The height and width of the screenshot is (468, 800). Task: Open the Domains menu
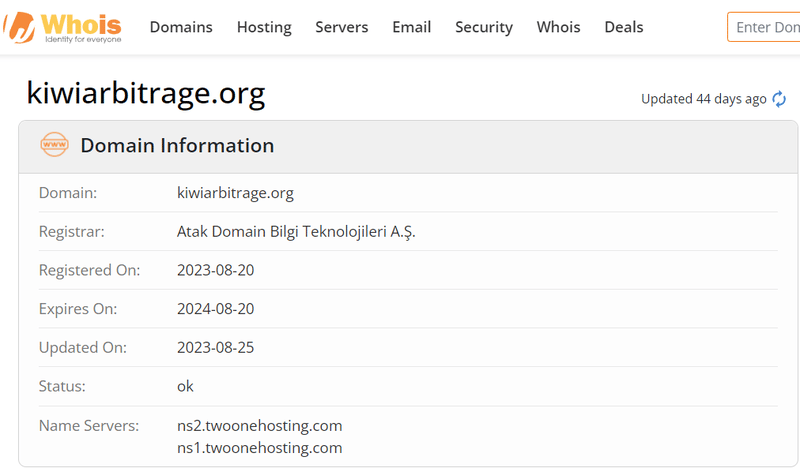tap(181, 27)
